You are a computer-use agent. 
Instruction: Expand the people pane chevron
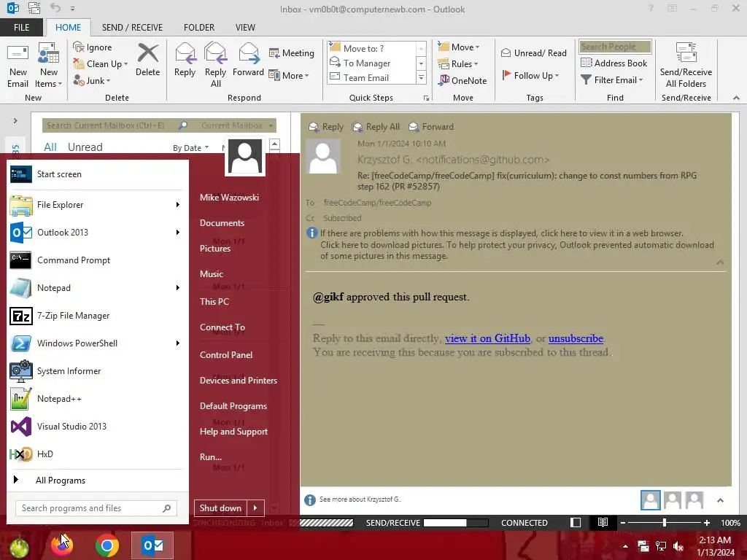click(720, 500)
